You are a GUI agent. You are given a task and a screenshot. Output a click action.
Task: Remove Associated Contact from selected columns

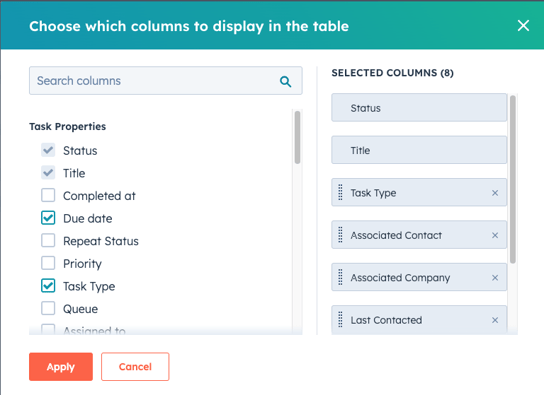click(495, 235)
